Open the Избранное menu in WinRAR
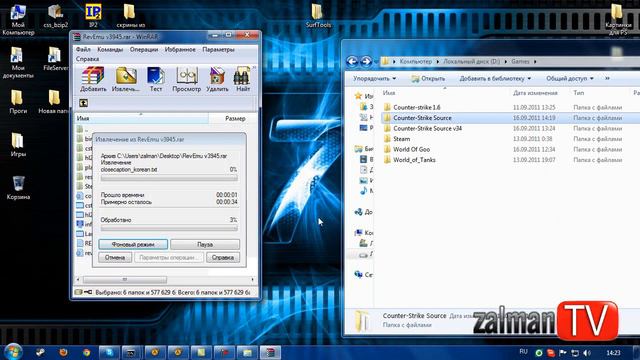The image size is (640, 360). (x=180, y=49)
